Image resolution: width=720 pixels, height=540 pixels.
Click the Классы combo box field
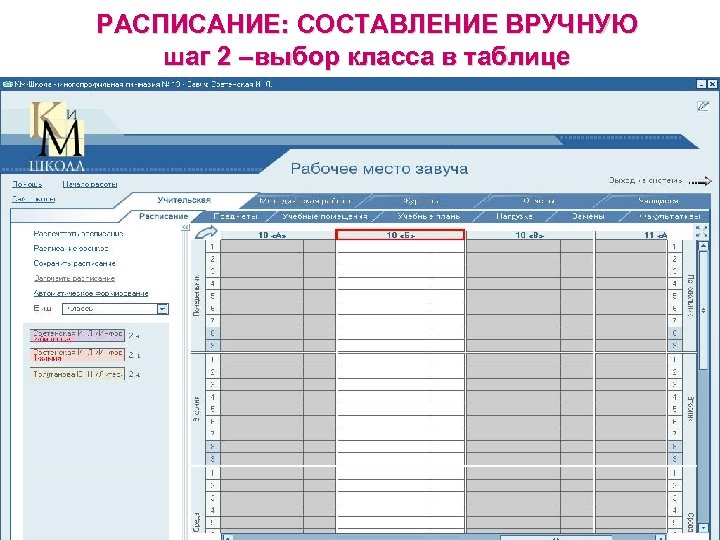pyautogui.click(x=115, y=309)
